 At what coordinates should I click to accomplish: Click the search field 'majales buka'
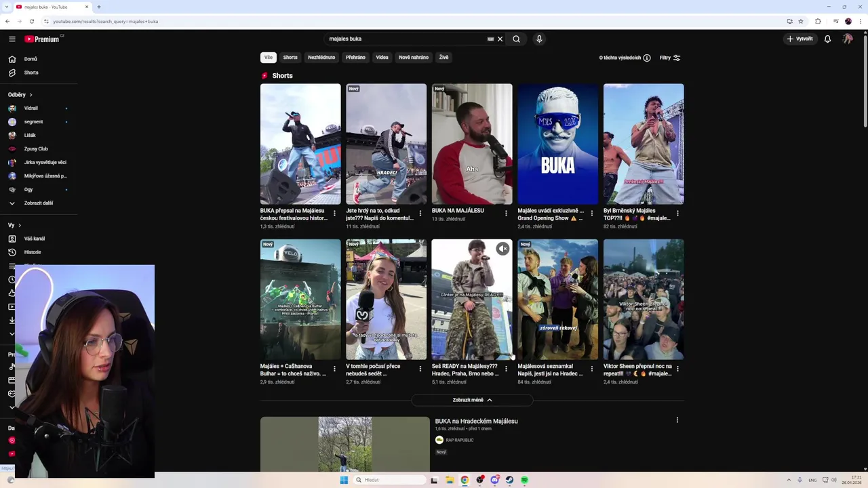405,39
